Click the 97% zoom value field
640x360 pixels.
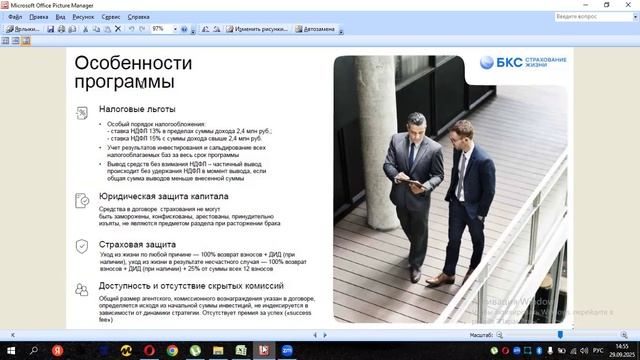click(x=161, y=29)
